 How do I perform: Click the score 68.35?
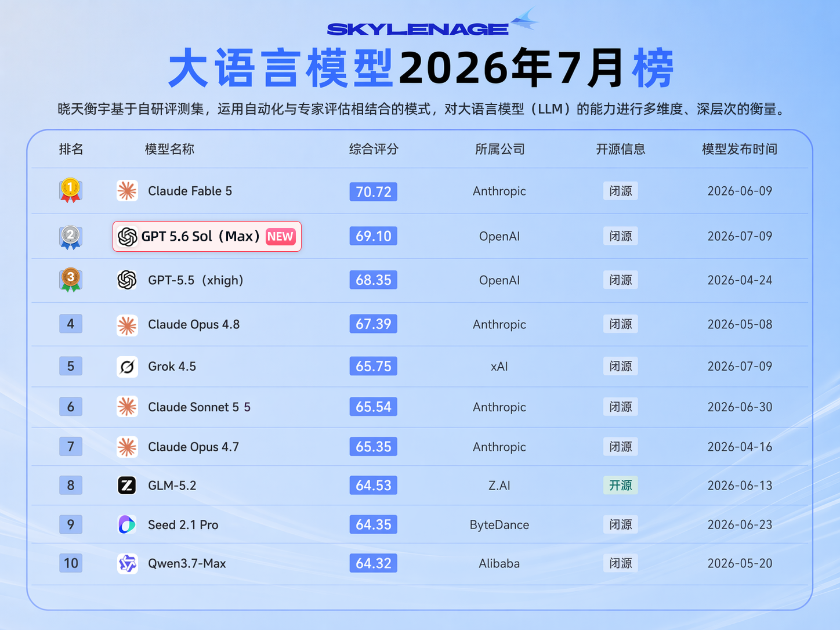coord(374,280)
